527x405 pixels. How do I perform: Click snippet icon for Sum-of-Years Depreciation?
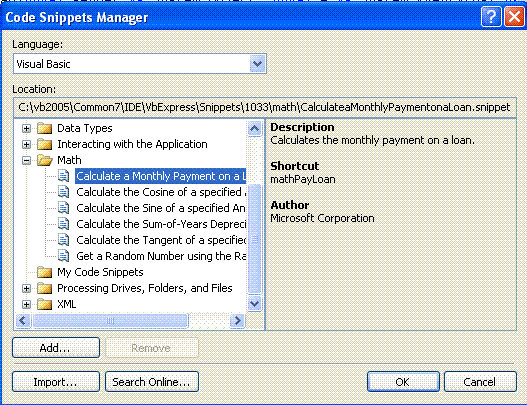pyautogui.click(x=64, y=224)
